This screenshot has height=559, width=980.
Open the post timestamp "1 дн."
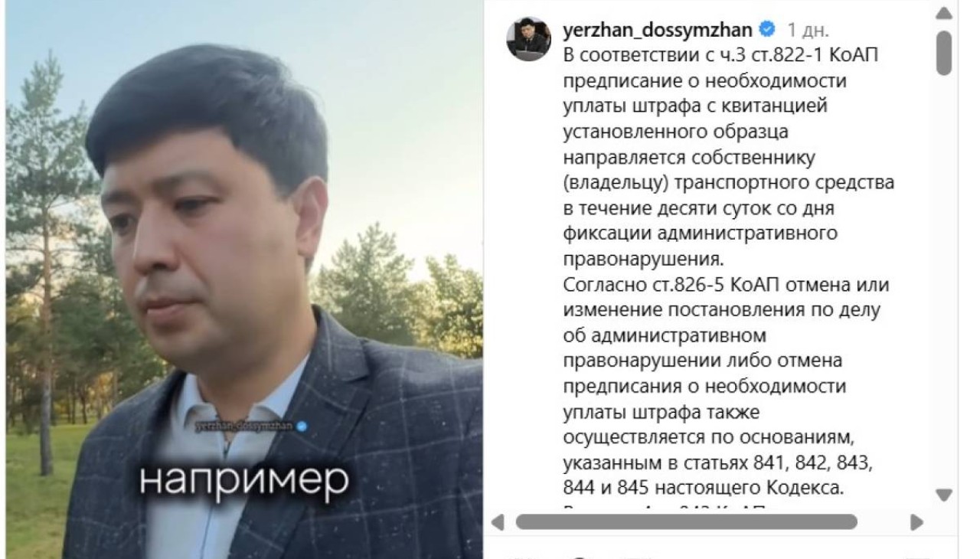(x=808, y=31)
